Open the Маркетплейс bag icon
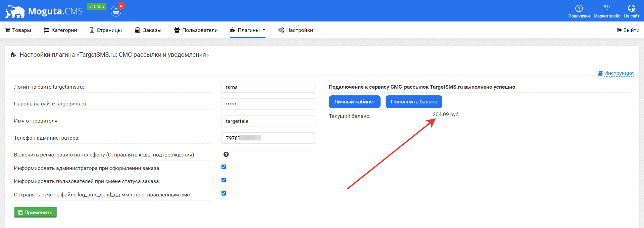 point(607,11)
